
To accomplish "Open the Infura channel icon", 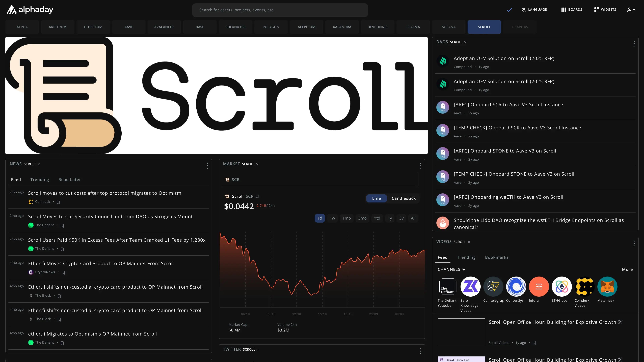I will 539,287.
